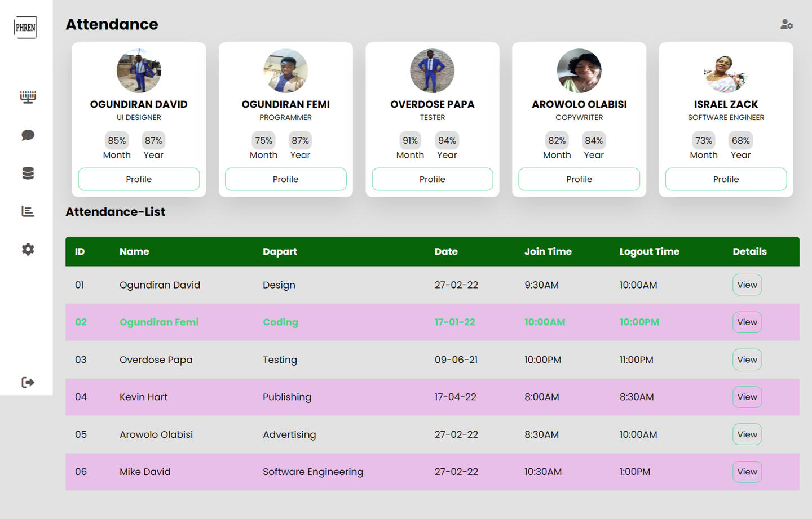Click Arowolo Olabisi's profile photo
This screenshot has width=812, height=519.
[579, 71]
